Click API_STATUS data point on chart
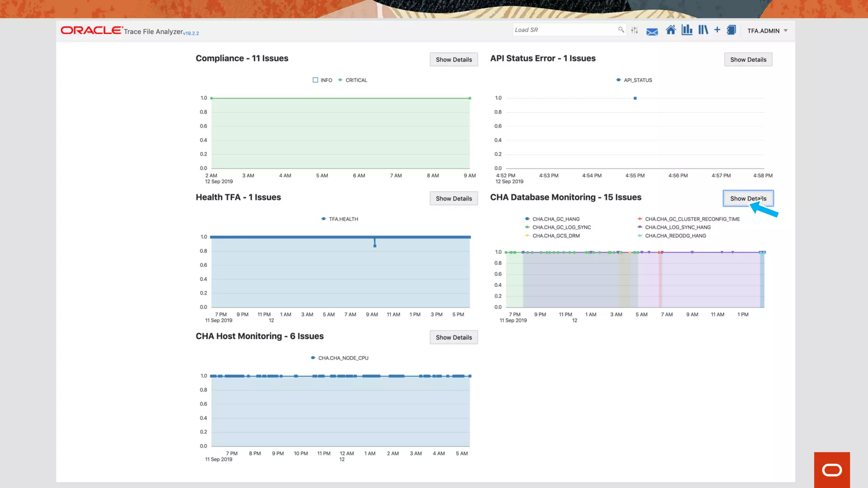Screen dimensions: 868x488 [635, 98]
